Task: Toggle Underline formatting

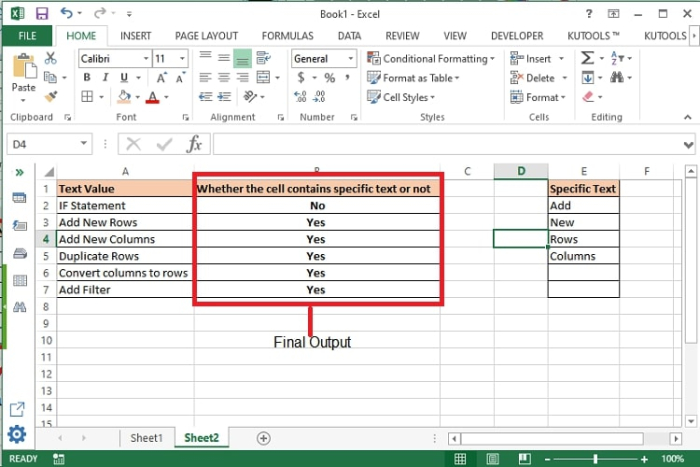Action: 124,78
